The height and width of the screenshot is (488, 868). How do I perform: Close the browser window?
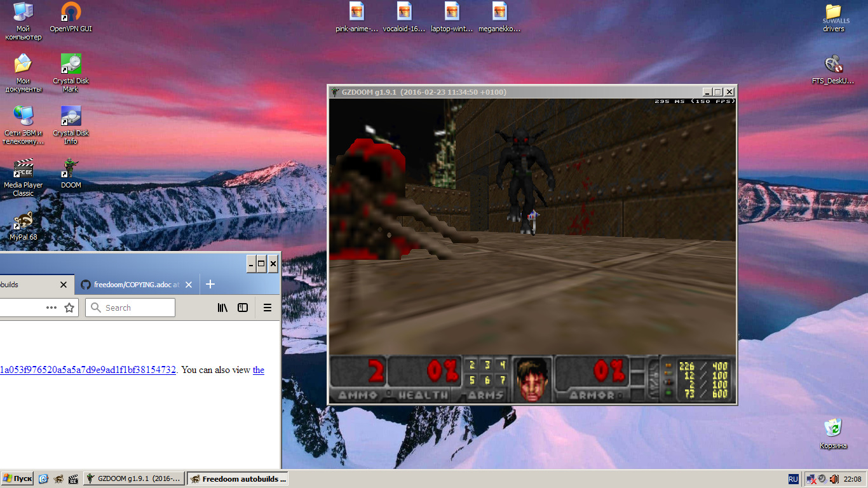[x=273, y=264]
